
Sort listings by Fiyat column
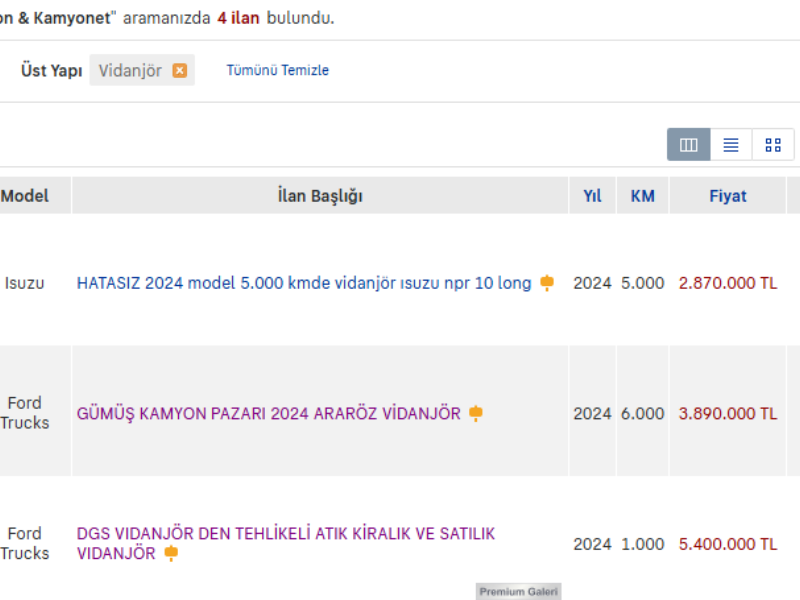tap(728, 196)
